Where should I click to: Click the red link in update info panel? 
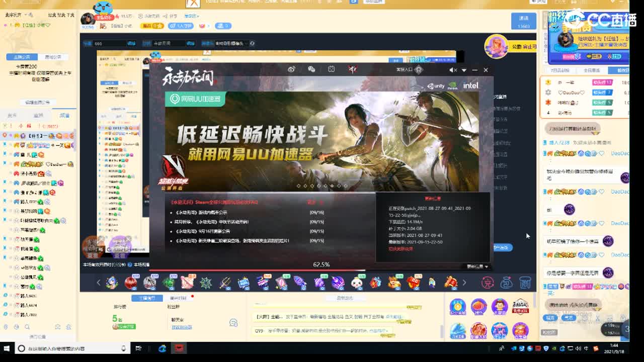coord(400,249)
